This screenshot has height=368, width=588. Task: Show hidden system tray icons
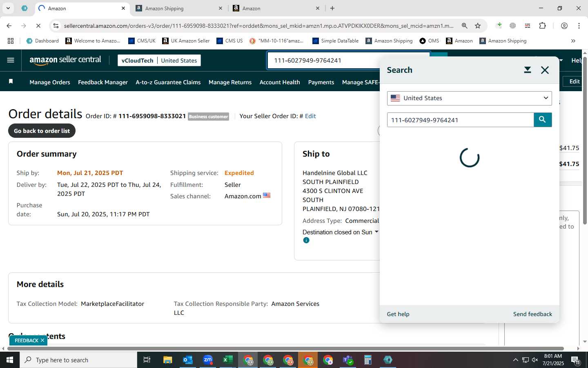click(x=515, y=360)
